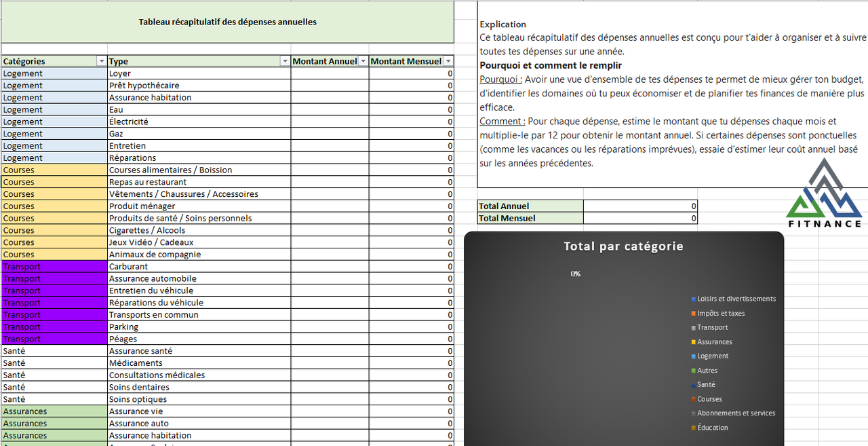Click the 'Transport' chart legend entry
Viewport: 868px width, 446px height.
709,327
